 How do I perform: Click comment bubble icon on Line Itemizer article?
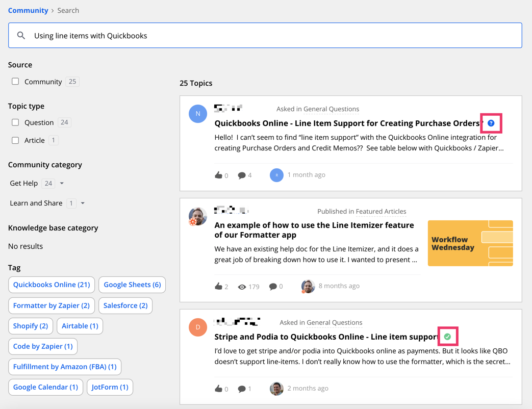coord(273,287)
